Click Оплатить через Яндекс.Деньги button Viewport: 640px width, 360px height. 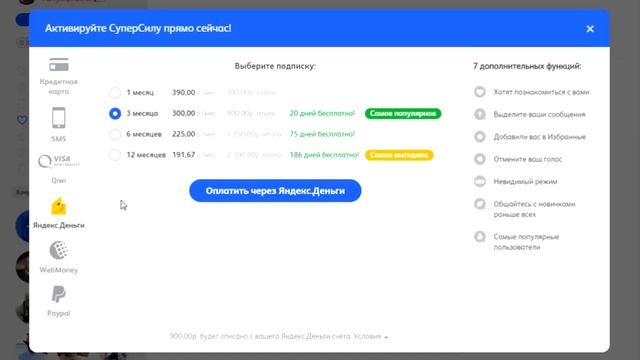[x=275, y=191]
